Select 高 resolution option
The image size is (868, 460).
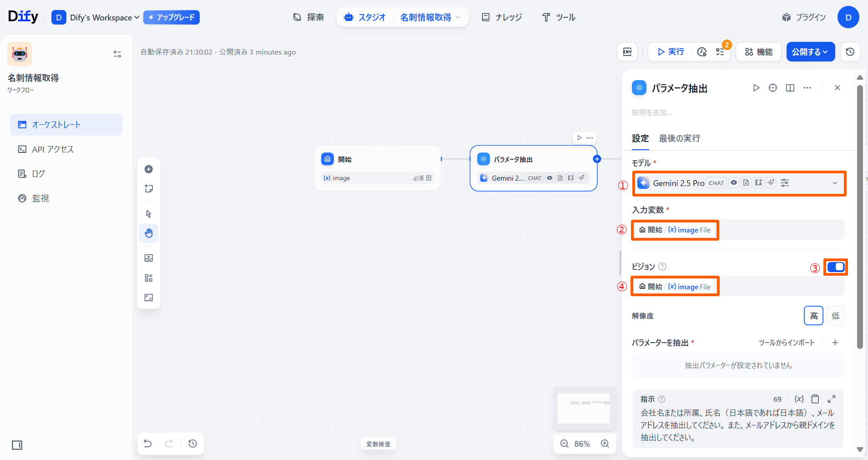point(813,316)
